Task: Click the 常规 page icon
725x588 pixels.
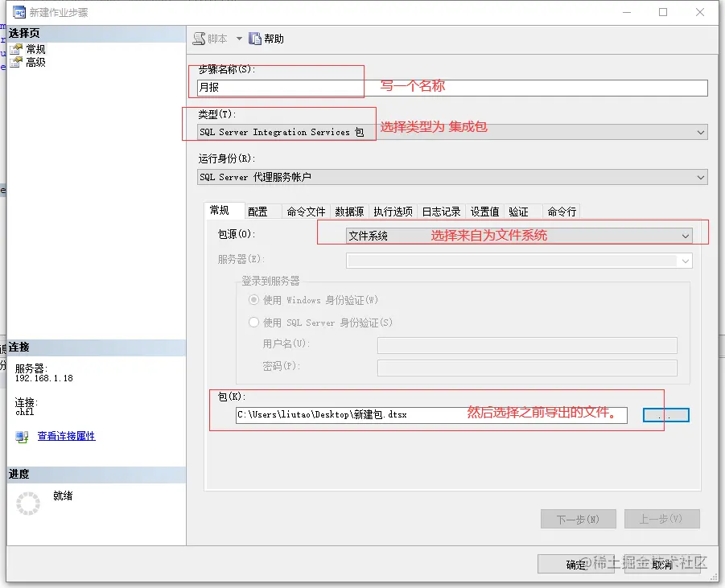Action: pos(16,49)
